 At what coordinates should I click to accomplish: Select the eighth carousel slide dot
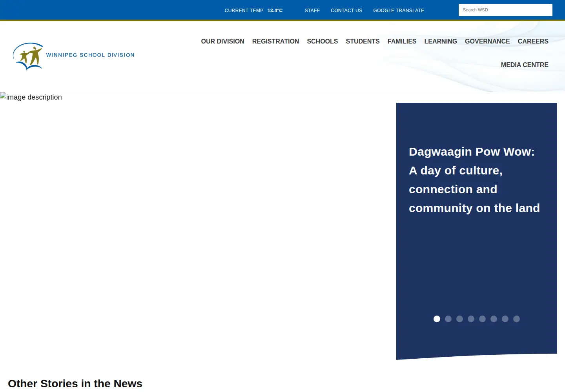(x=516, y=319)
